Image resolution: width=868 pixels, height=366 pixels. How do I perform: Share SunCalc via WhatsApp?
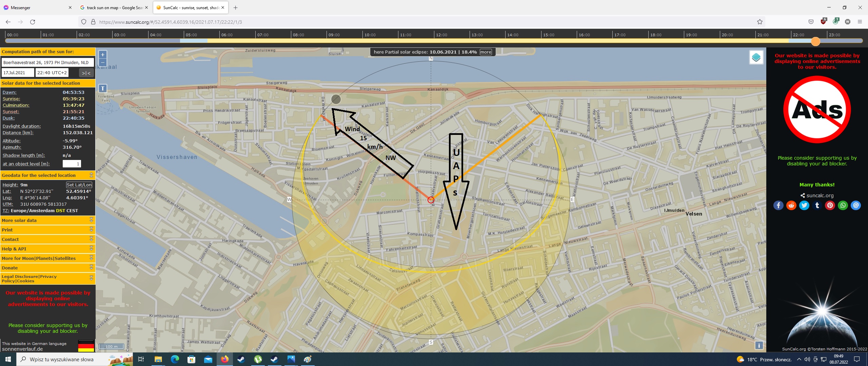(843, 205)
